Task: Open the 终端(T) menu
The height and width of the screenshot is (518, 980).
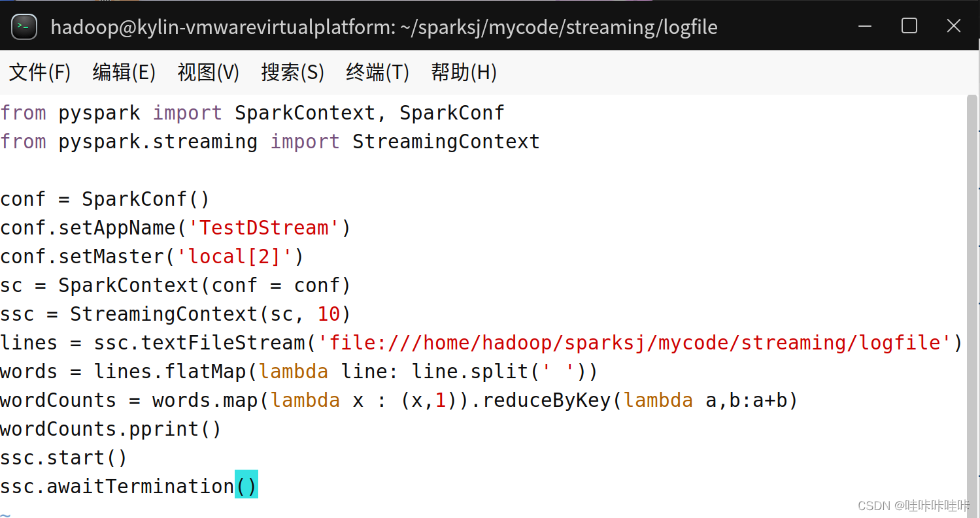Action: pos(377,73)
